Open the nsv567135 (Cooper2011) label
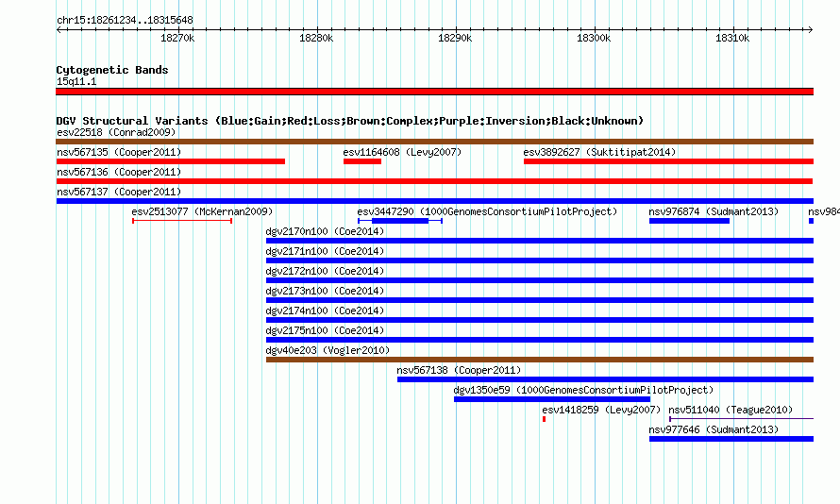The height and width of the screenshot is (504, 840). (119, 153)
